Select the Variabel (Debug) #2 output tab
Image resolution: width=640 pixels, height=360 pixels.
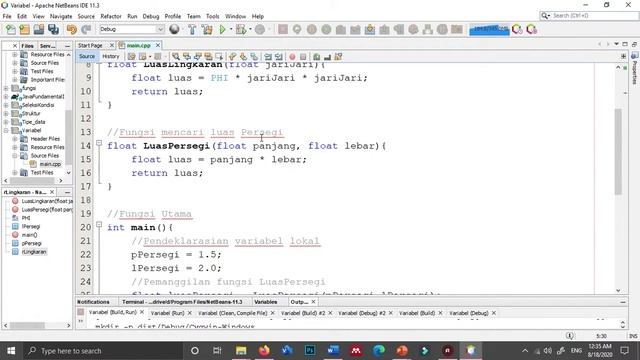[x=362, y=313]
